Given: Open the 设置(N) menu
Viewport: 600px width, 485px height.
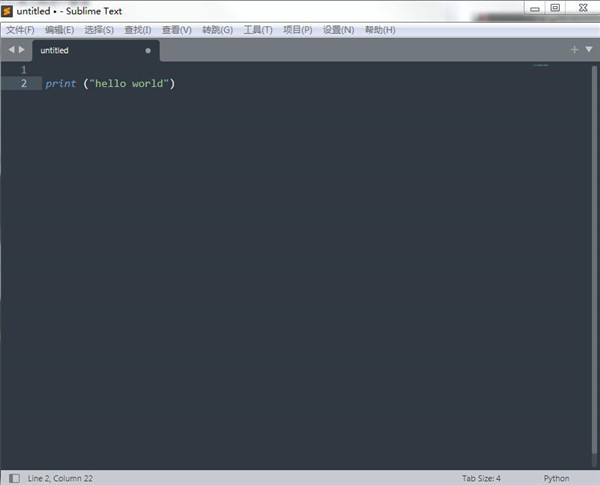Looking at the screenshot, I should click(x=338, y=30).
